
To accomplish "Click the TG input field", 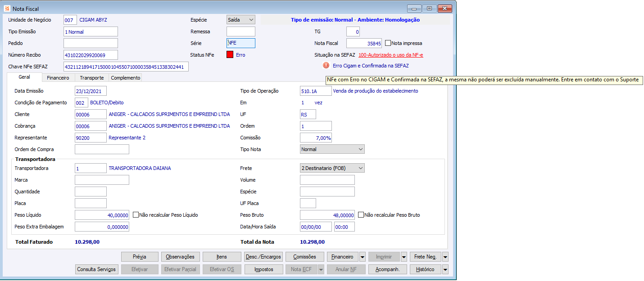I will coord(353,31).
